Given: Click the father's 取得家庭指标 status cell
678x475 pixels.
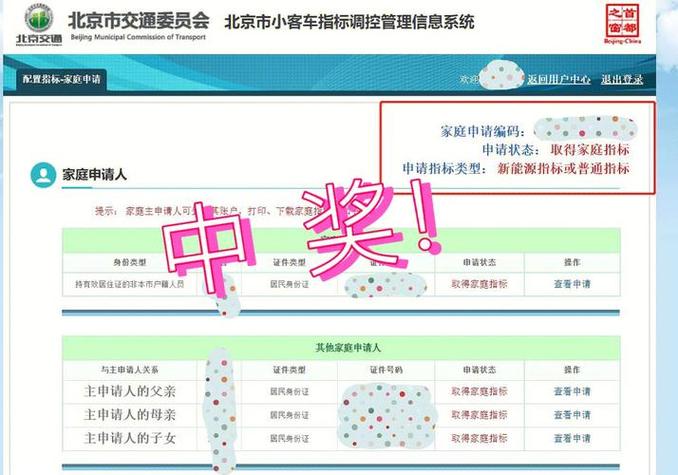Looking at the screenshot, I should [x=479, y=391].
